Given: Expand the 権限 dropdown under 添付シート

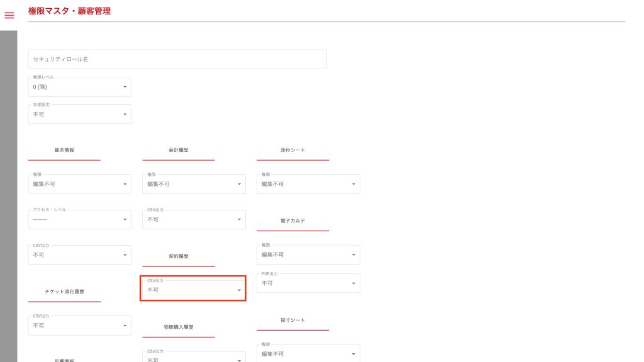Looking at the screenshot, I should [308, 184].
